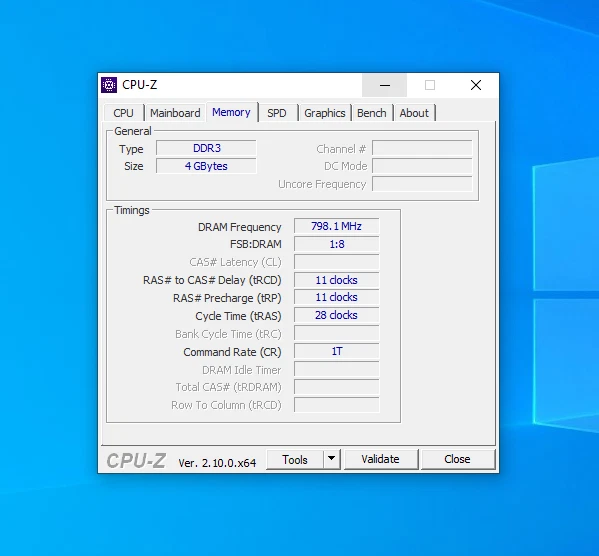Click the tRCD 11 clocks value

337,280
